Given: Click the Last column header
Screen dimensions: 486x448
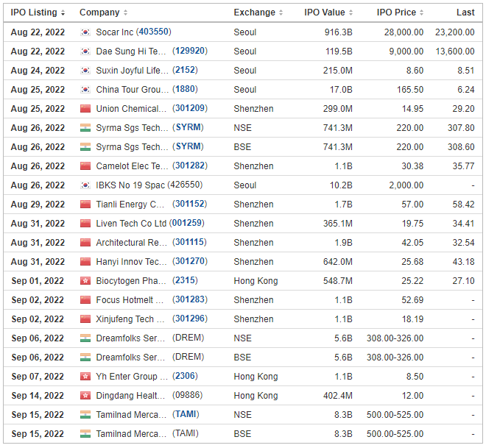Looking at the screenshot, I should point(465,13).
